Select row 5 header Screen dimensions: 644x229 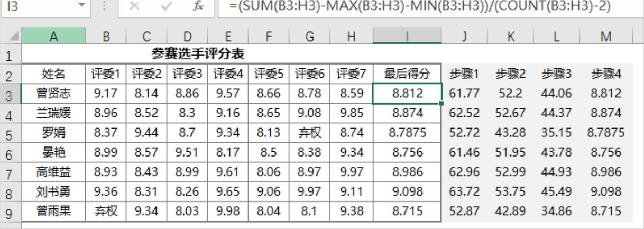click(x=11, y=133)
